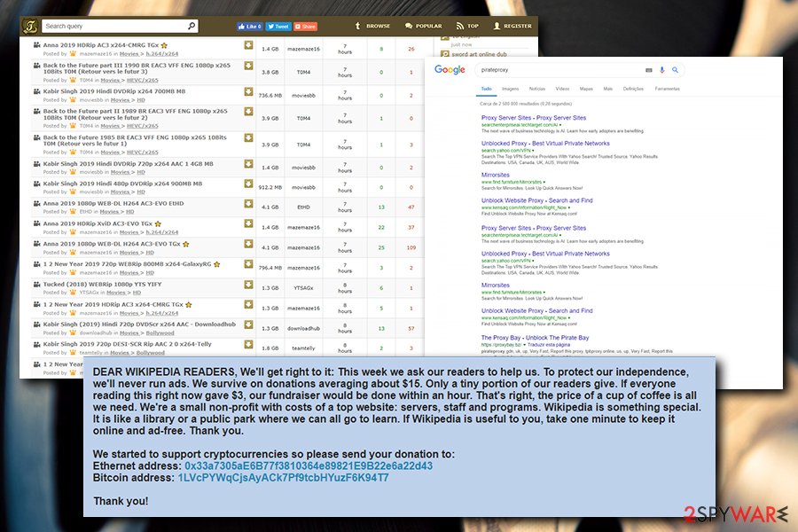This screenshot has height=532, width=798.
Task: Click uploader TOM4 for Future part III
Action: (x=303, y=73)
